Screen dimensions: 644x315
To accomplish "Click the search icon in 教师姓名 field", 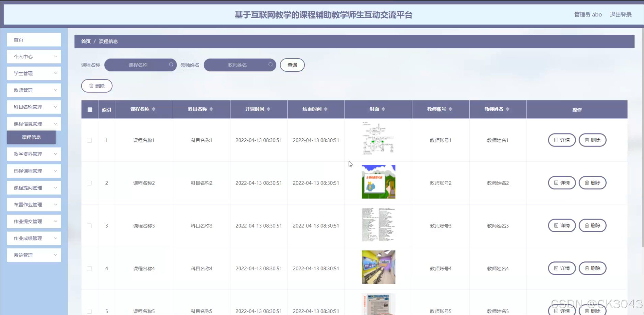I will 271,65.
